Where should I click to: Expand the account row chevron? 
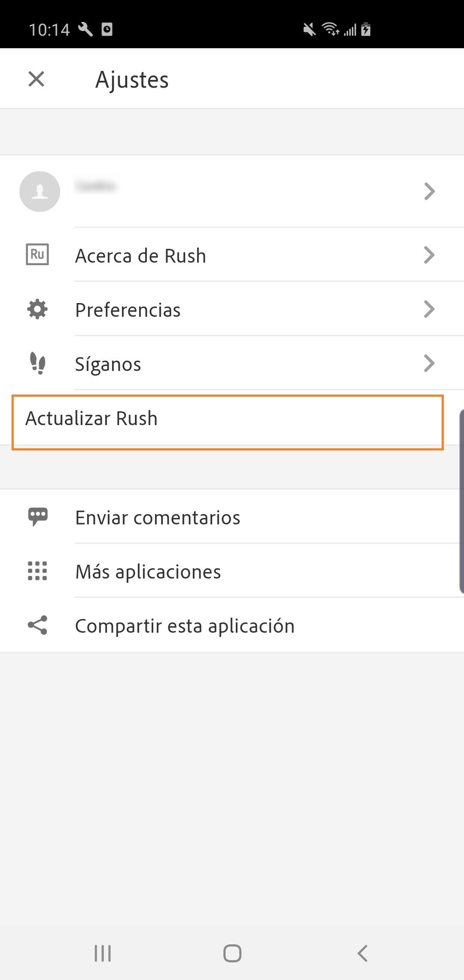point(429,192)
